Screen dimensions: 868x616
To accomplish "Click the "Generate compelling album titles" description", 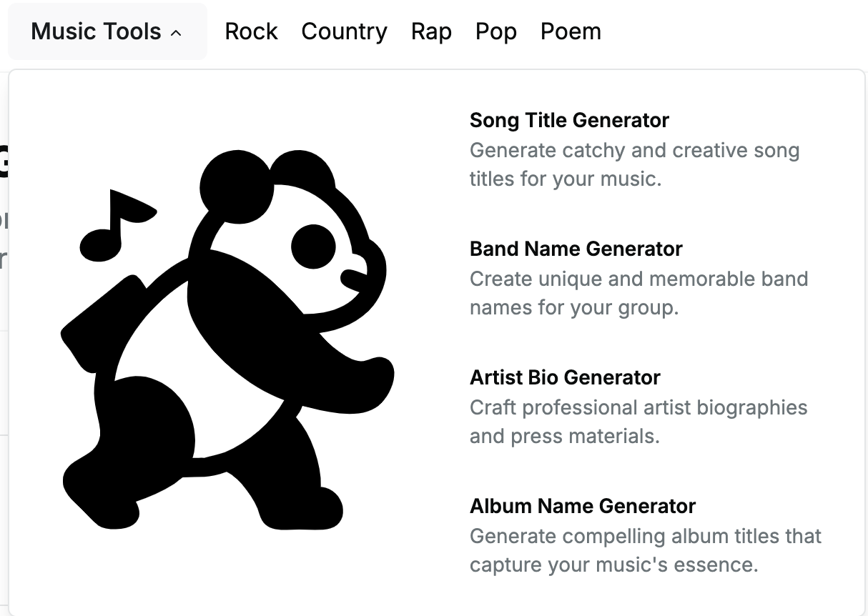I will [645, 550].
